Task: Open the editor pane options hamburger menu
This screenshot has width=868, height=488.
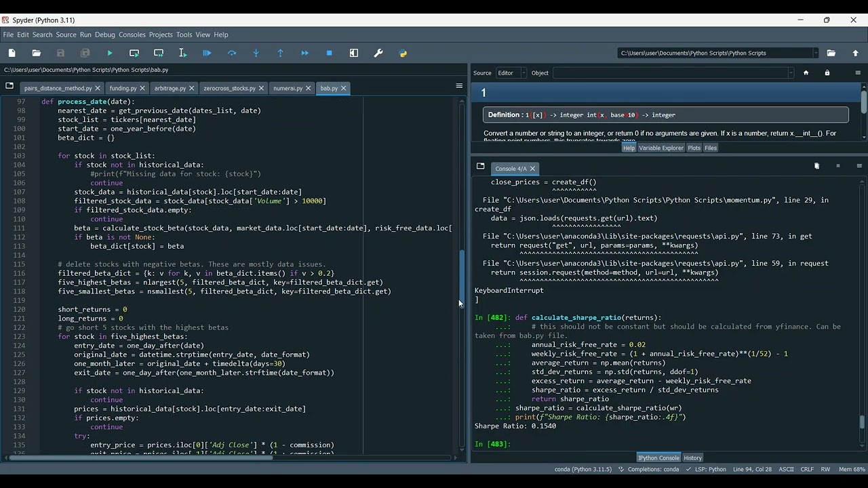Action: [459, 86]
